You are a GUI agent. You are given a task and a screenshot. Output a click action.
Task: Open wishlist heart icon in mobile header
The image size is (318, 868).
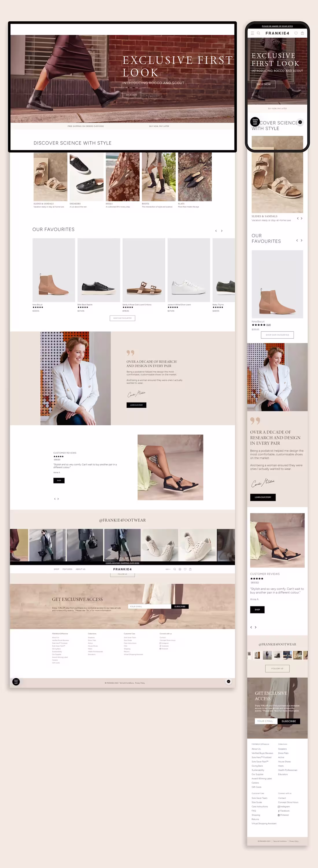(296, 33)
